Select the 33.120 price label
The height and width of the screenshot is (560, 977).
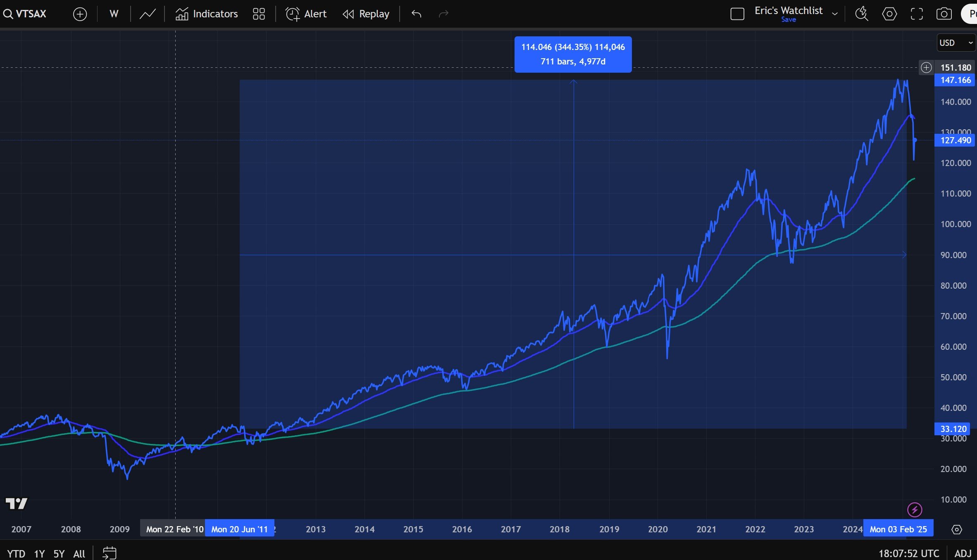tap(953, 429)
